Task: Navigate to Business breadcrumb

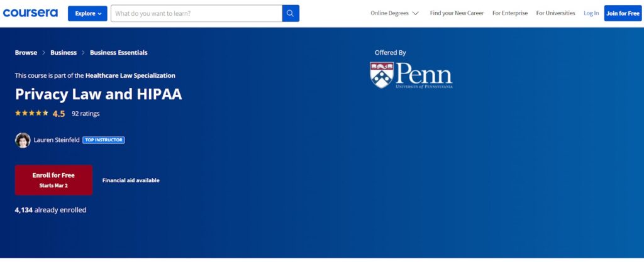Action: (x=64, y=53)
